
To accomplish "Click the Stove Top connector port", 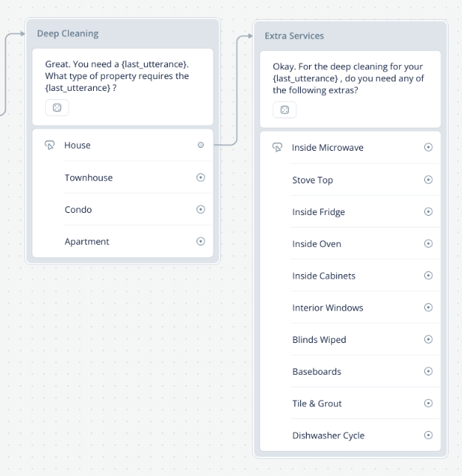I will pos(428,180).
